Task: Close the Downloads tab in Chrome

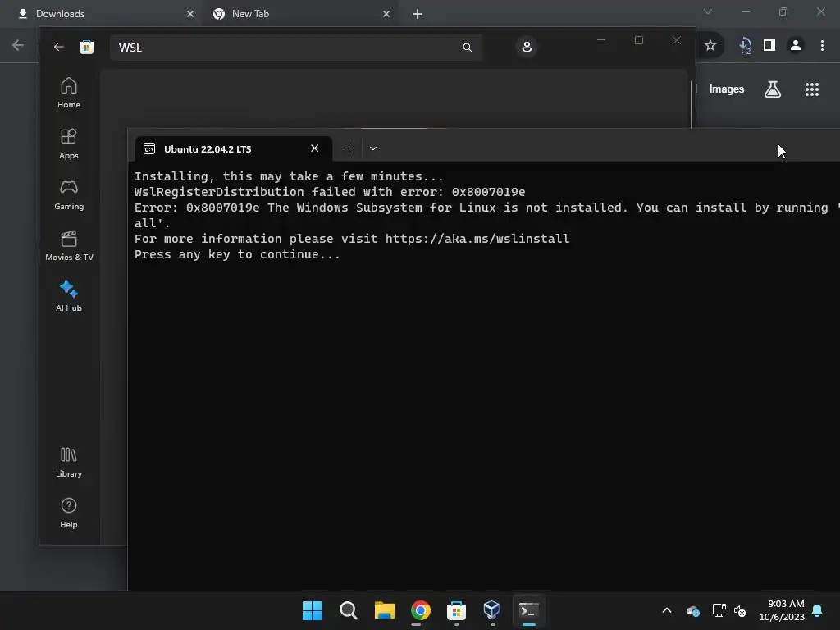Action: 190,14
